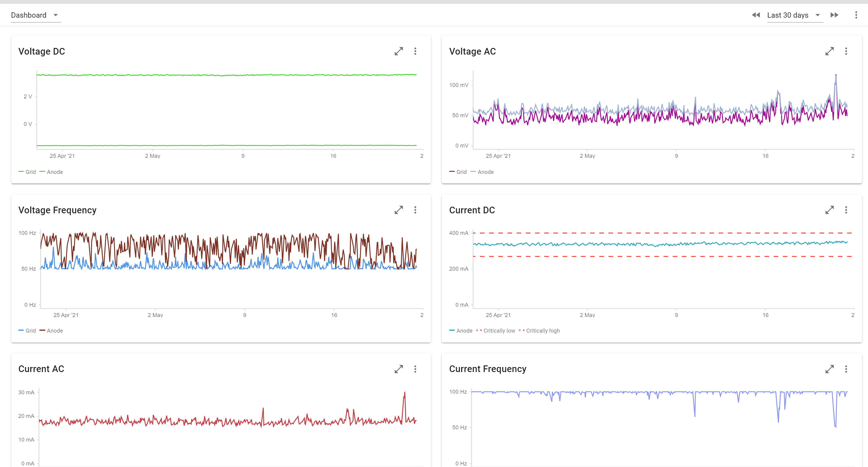Expand the Current DC panel to fullscreen
The image size is (868, 467).
pyautogui.click(x=830, y=210)
